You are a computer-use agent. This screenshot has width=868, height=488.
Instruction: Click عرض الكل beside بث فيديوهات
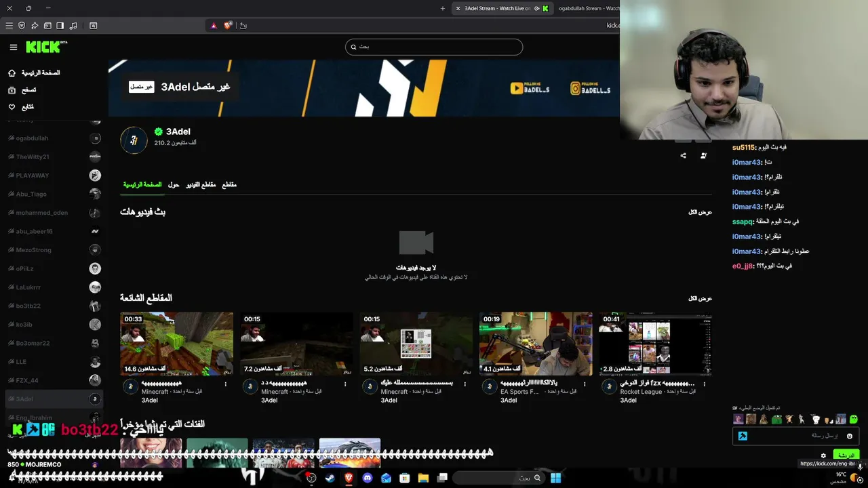pyautogui.click(x=700, y=212)
